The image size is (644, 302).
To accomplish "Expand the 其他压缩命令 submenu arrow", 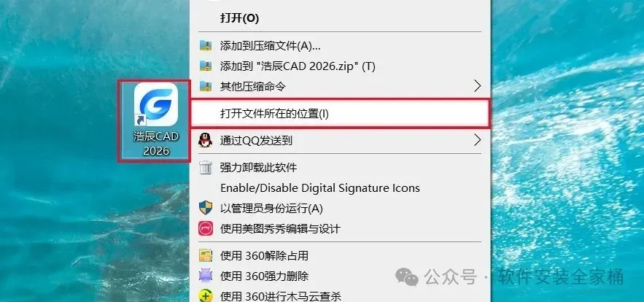I will tap(477, 86).
